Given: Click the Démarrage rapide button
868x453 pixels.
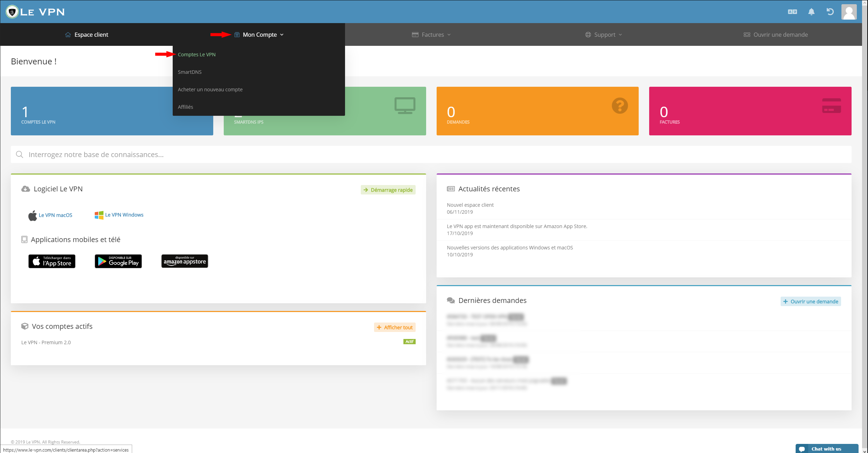Looking at the screenshot, I should 388,190.
